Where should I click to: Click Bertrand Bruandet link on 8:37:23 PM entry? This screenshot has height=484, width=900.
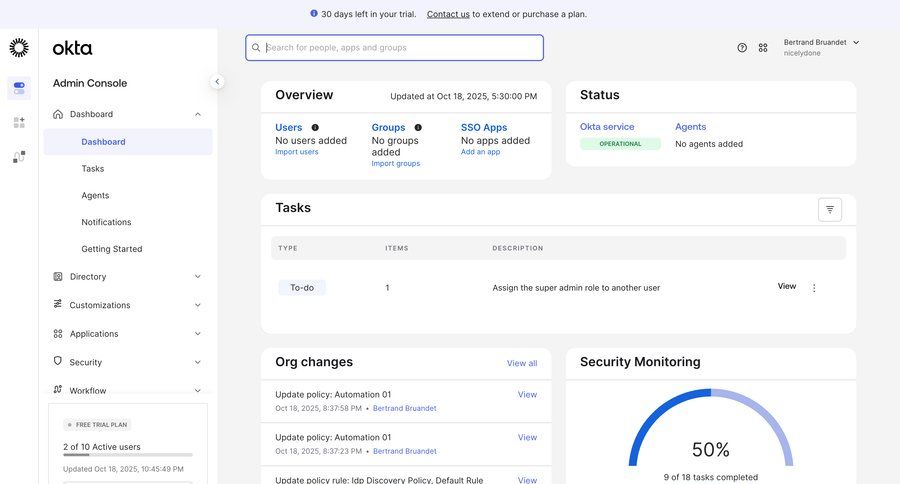point(405,451)
